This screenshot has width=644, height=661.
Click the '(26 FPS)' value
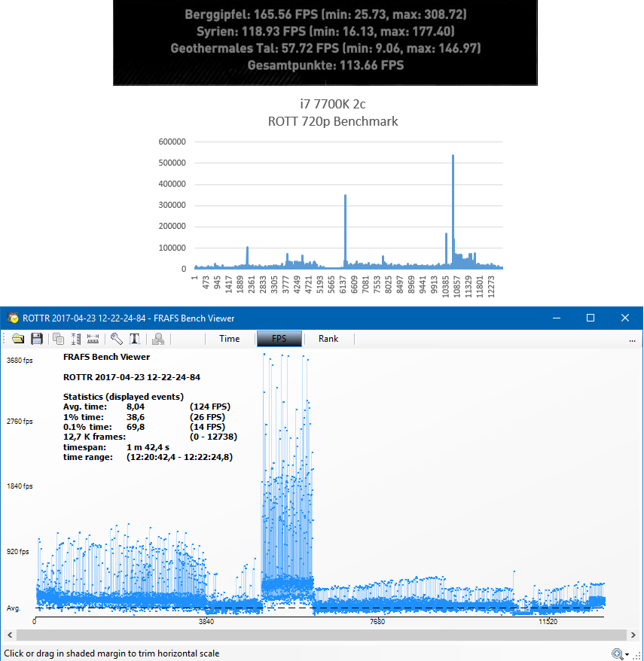[207, 417]
